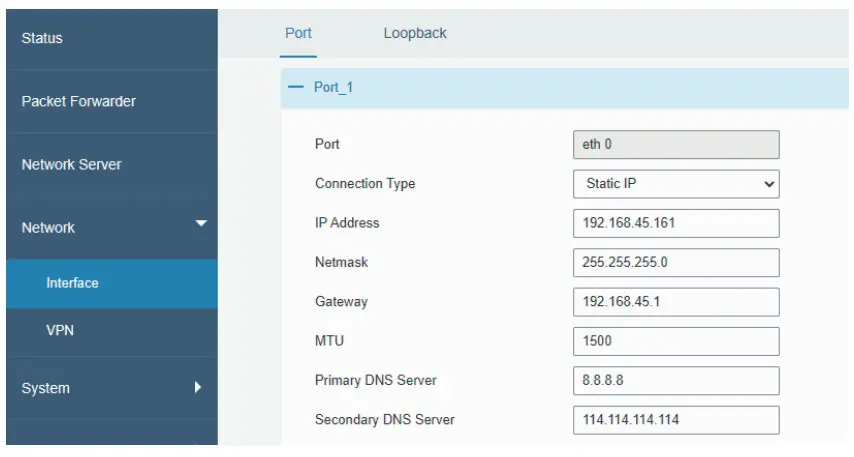Image resolution: width=854 pixels, height=457 pixels.
Task: Click the Netmask field 255.255.255.0
Action: pos(676,263)
